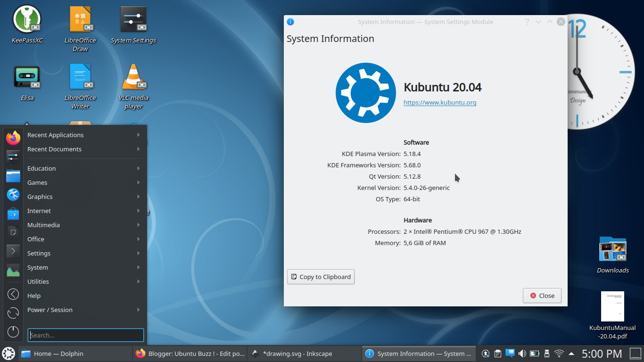The image size is (644, 362).
Task: Click the volume speaker tray icon
Action: [x=522, y=354]
